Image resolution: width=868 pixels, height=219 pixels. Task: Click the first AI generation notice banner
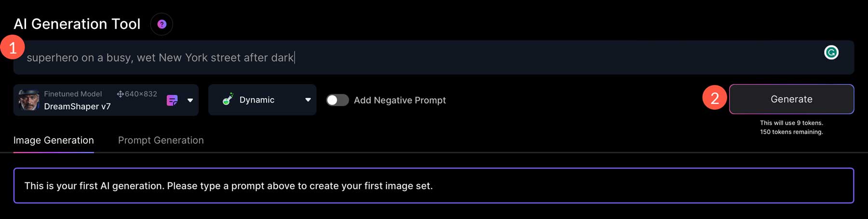tap(433, 186)
